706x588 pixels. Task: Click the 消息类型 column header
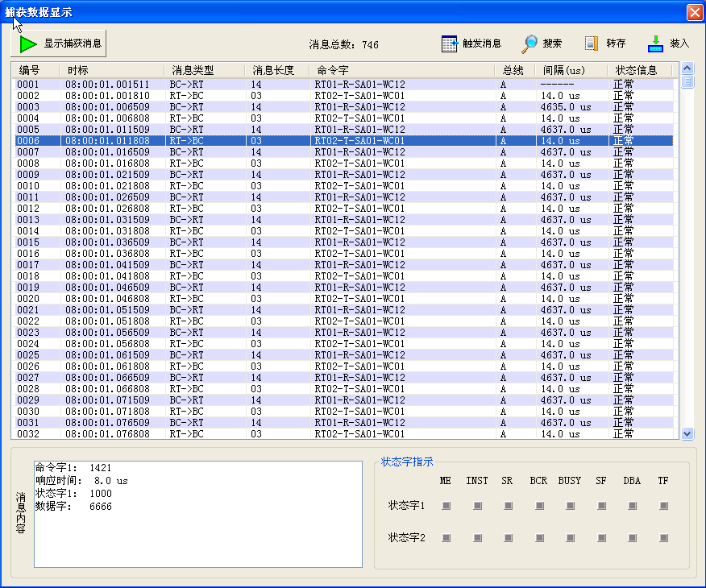[191, 70]
